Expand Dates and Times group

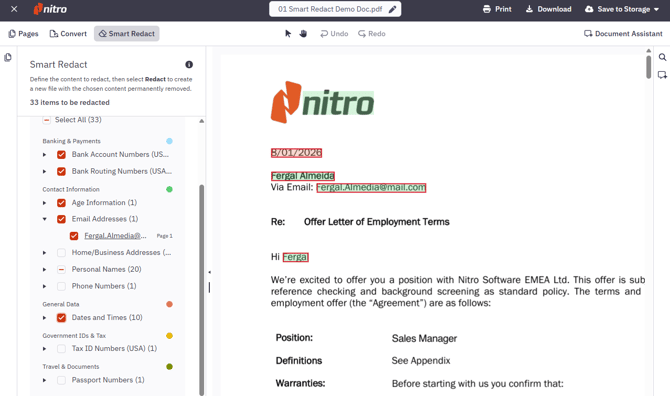coord(44,318)
